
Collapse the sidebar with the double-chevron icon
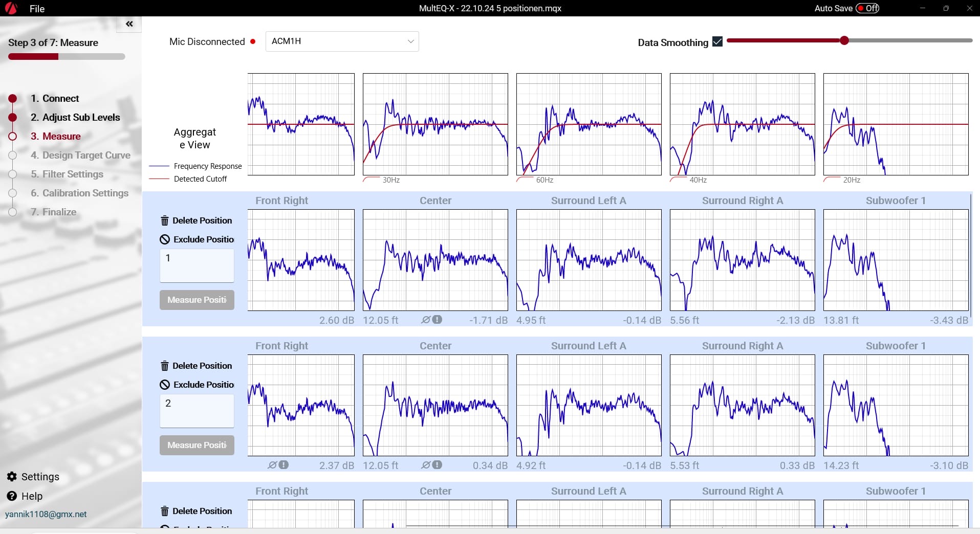coord(129,24)
